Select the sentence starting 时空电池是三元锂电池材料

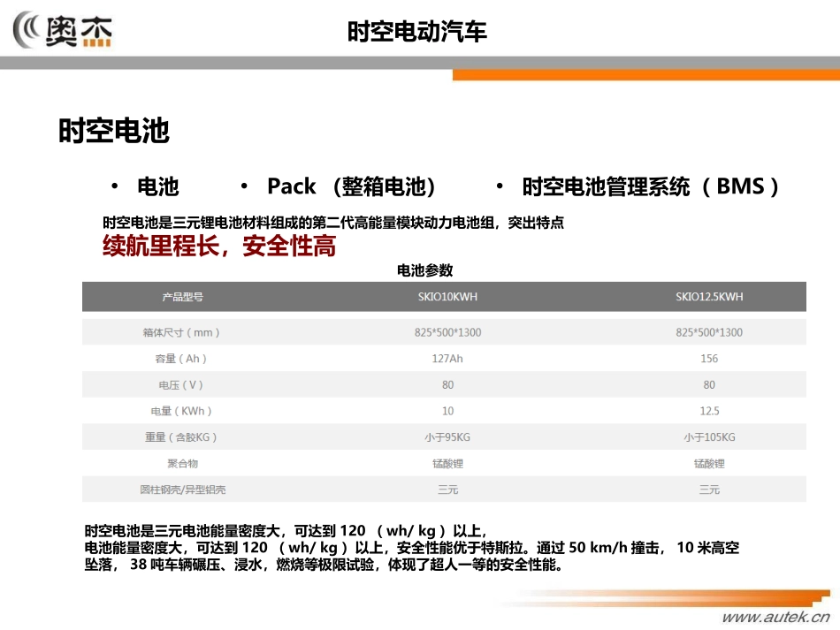click(333, 222)
